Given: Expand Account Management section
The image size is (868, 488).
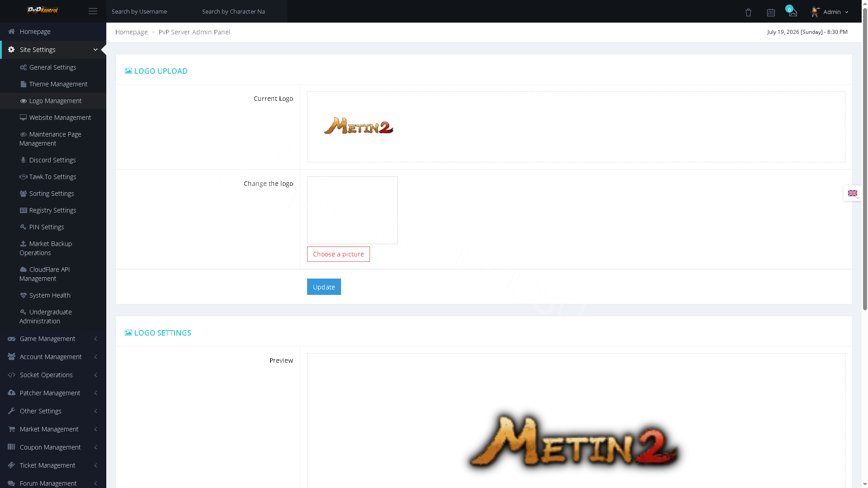Looking at the screenshot, I should (x=53, y=357).
